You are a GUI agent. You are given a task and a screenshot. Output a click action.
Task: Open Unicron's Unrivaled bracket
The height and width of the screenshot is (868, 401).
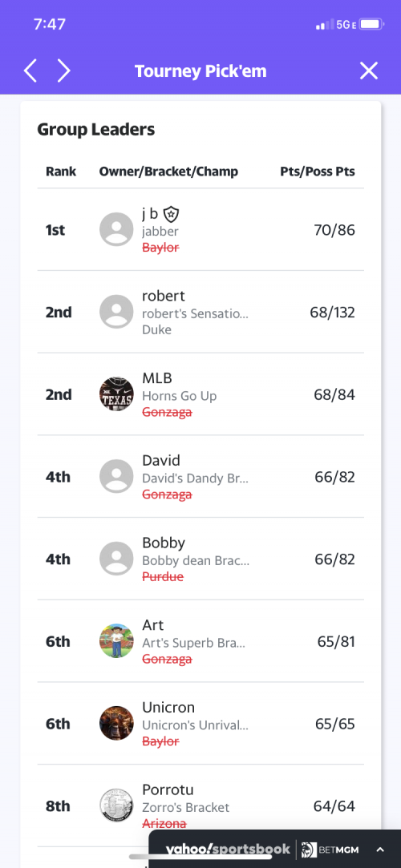point(195,725)
